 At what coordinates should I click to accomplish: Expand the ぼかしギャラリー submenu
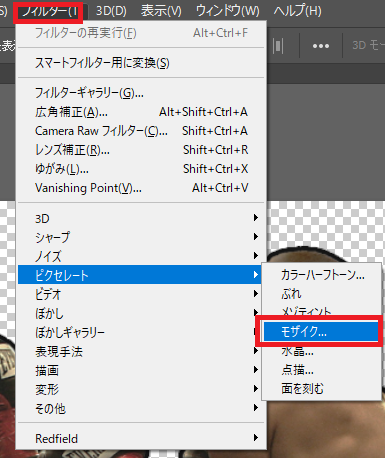(141, 332)
